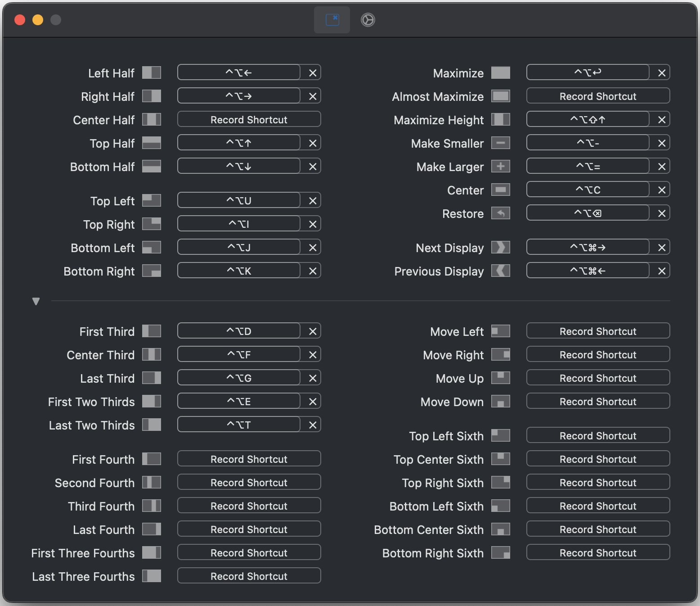
Task: Record a shortcut for Move Left
Action: pyautogui.click(x=598, y=331)
